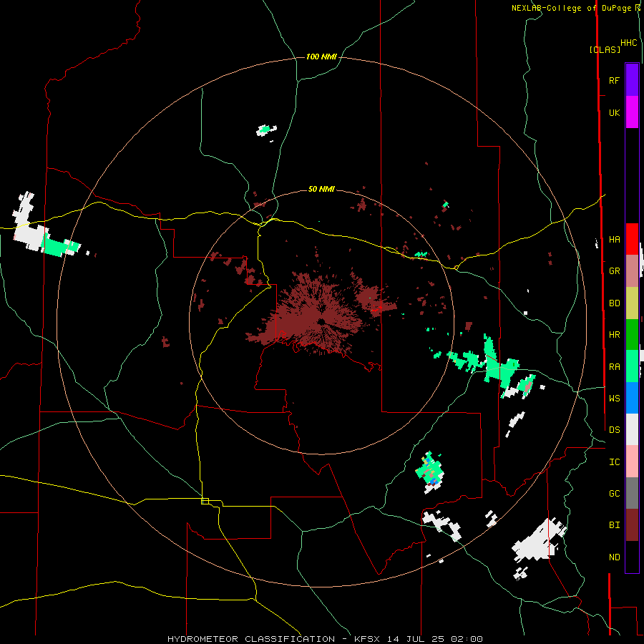Click the ND black legend swatch
The height and width of the screenshot is (644, 644).
632,557
